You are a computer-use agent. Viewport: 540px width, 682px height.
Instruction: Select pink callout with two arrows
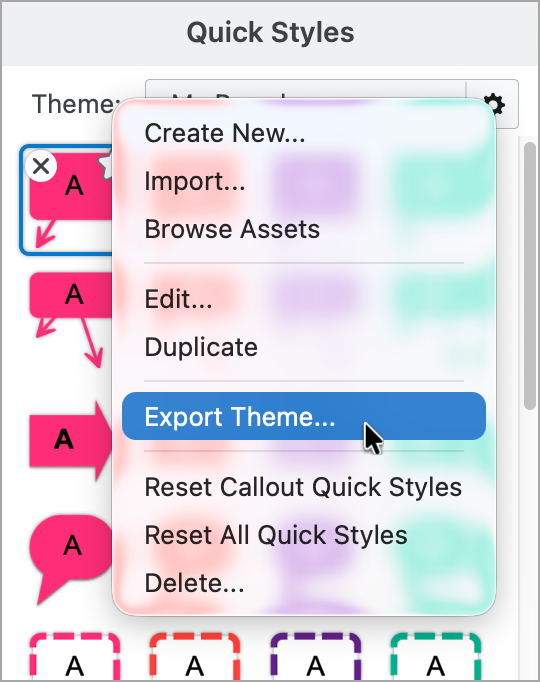70,320
